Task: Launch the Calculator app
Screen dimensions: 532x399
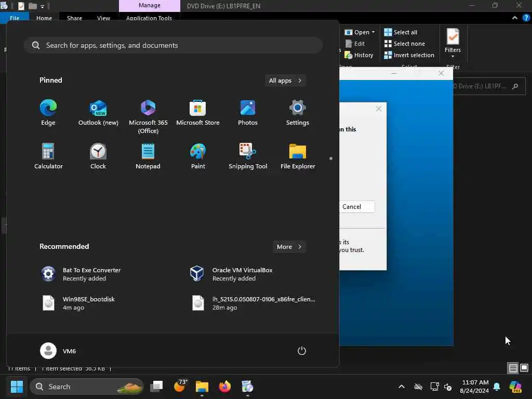Action: pyautogui.click(x=48, y=156)
